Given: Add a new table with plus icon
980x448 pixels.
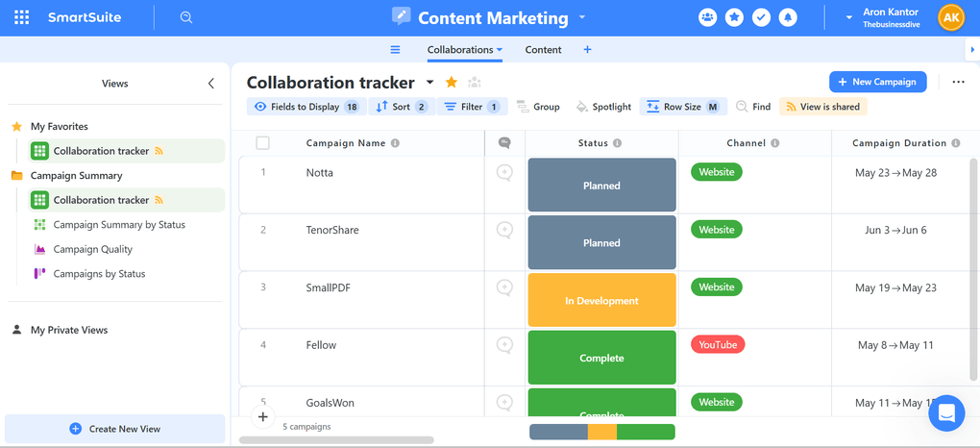Looking at the screenshot, I should coord(587,49).
